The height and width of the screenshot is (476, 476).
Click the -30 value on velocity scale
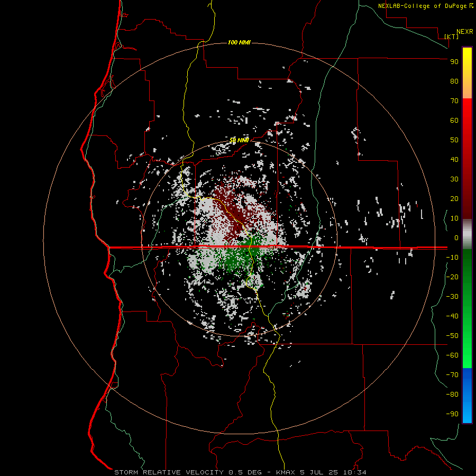[x=452, y=297]
